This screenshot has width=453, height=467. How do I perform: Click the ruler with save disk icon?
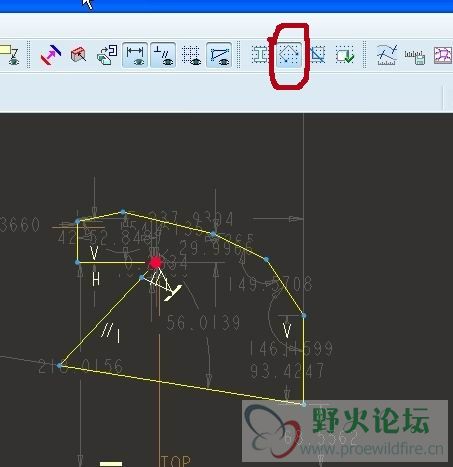pyautogui.click(x=415, y=57)
